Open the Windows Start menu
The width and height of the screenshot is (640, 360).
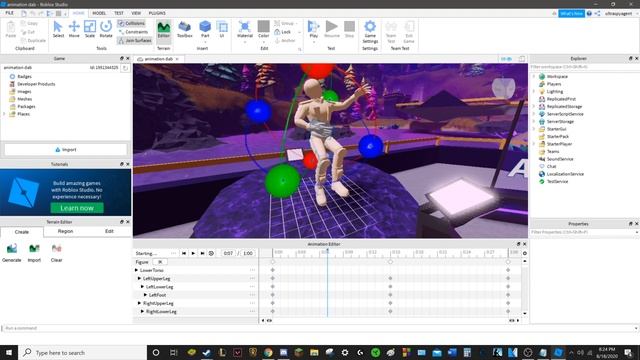point(9,353)
